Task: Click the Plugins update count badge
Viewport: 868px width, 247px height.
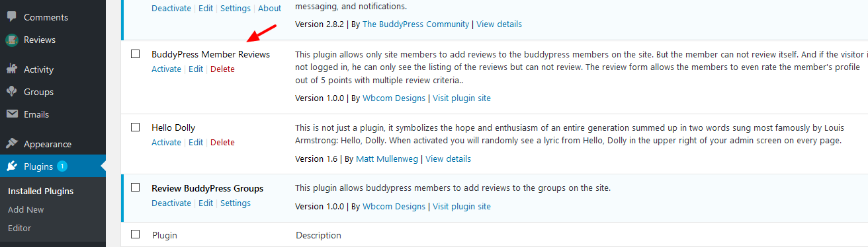Action: pos(62,166)
